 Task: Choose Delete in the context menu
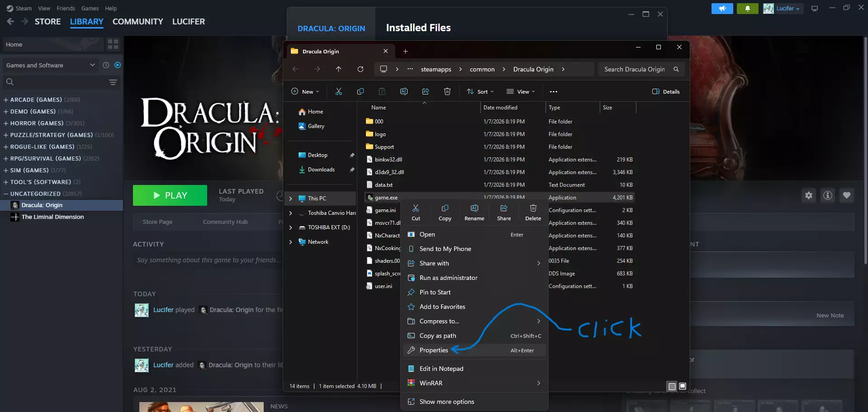533,212
